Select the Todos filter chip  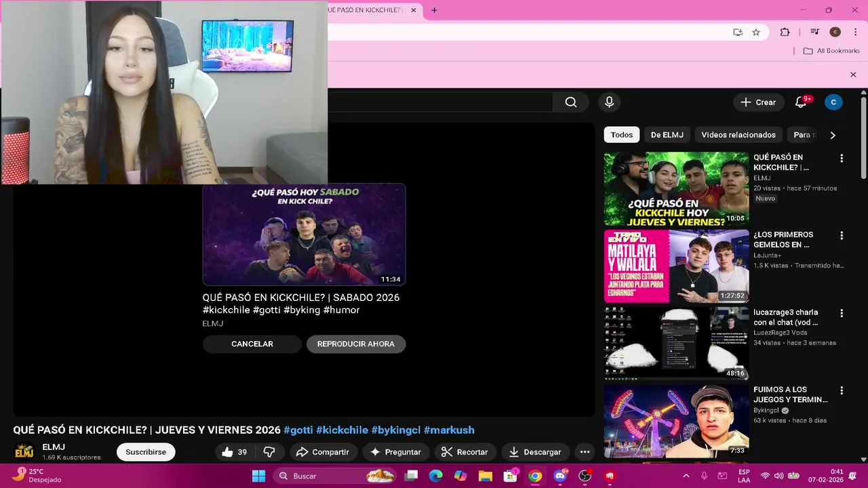click(x=621, y=135)
